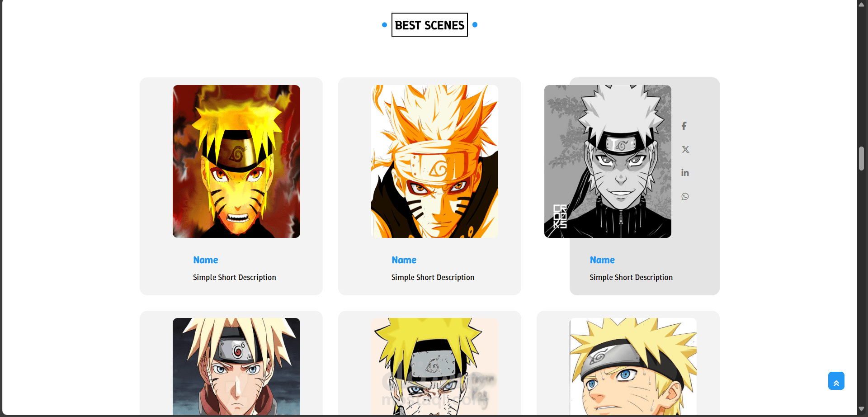The width and height of the screenshot is (868, 417).
Task: Click description text in the third card
Action: [631, 277]
